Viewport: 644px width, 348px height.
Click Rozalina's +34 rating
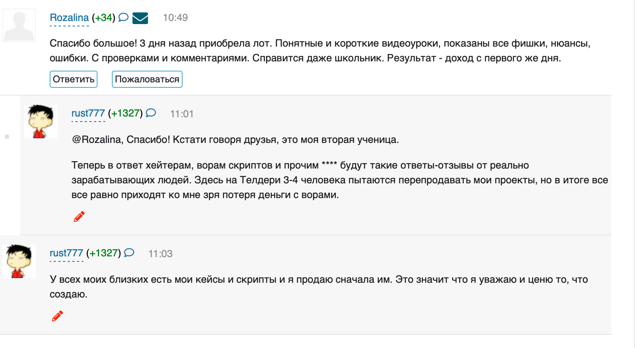click(x=104, y=18)
